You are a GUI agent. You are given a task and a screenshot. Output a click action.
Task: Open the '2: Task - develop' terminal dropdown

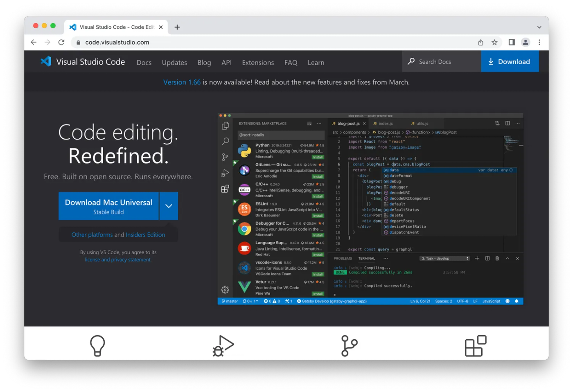444,258
